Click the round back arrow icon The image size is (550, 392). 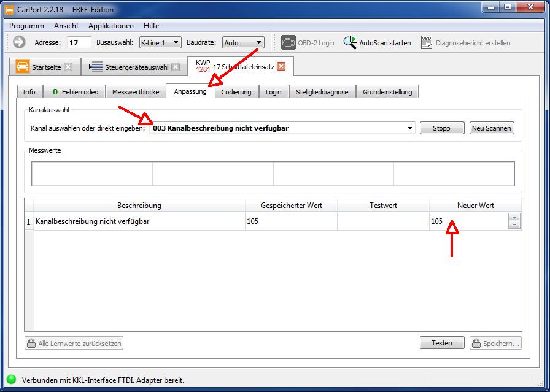[19, 42]
